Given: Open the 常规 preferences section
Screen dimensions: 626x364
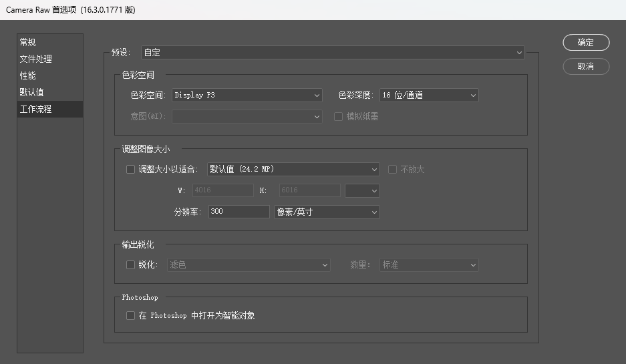Looking at the screenshot, I should coord(50,42).
